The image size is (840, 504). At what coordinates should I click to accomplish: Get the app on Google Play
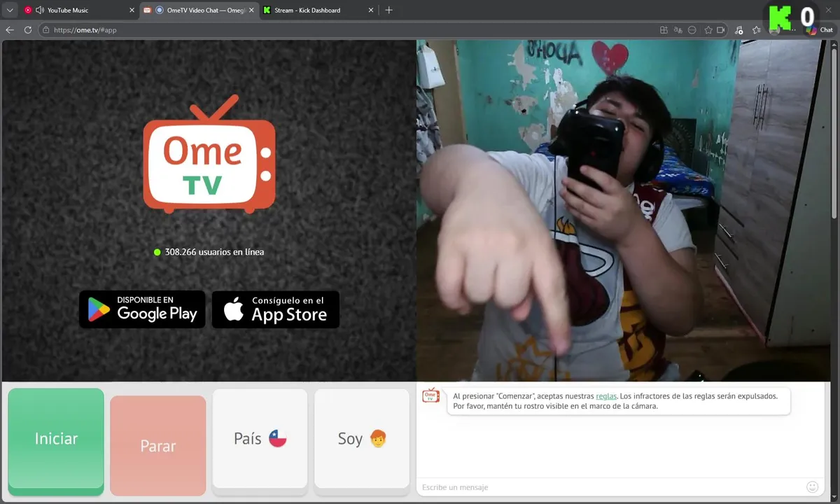(142, 309)
